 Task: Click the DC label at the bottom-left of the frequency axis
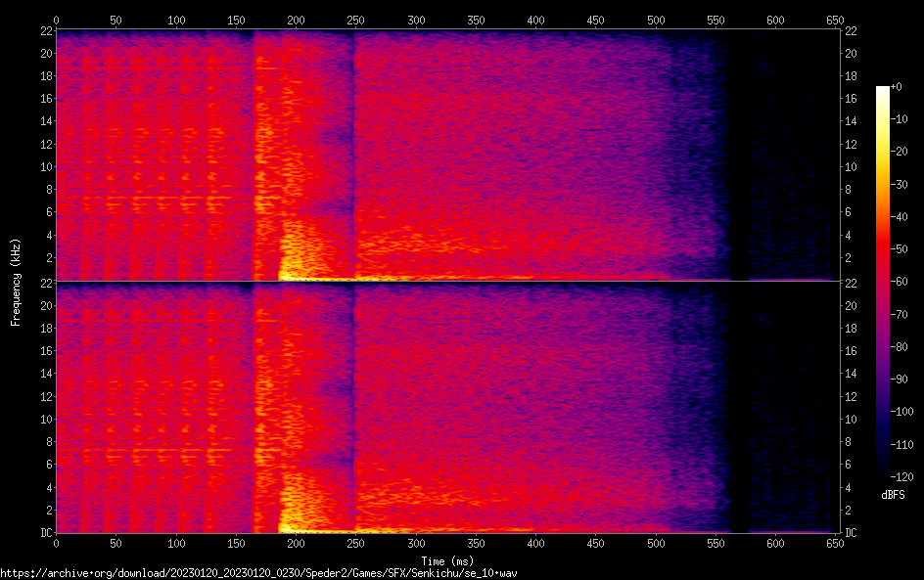point(45,533)
